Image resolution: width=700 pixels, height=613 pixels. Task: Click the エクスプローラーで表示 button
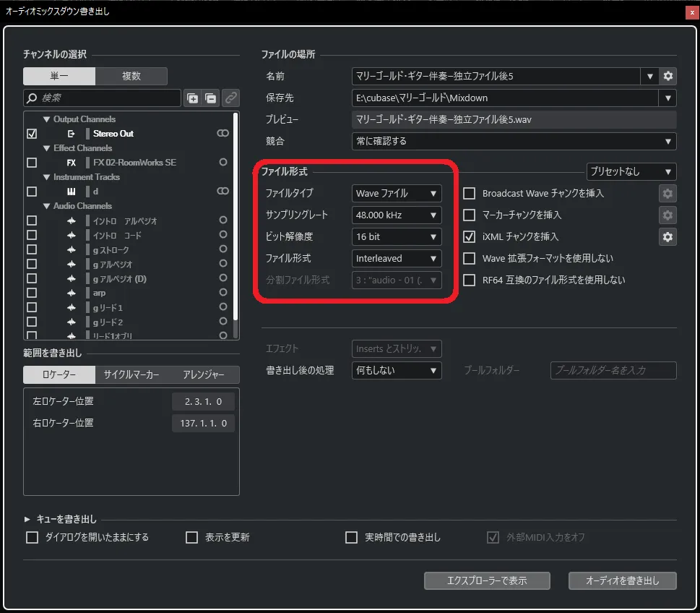pos(486,580)
